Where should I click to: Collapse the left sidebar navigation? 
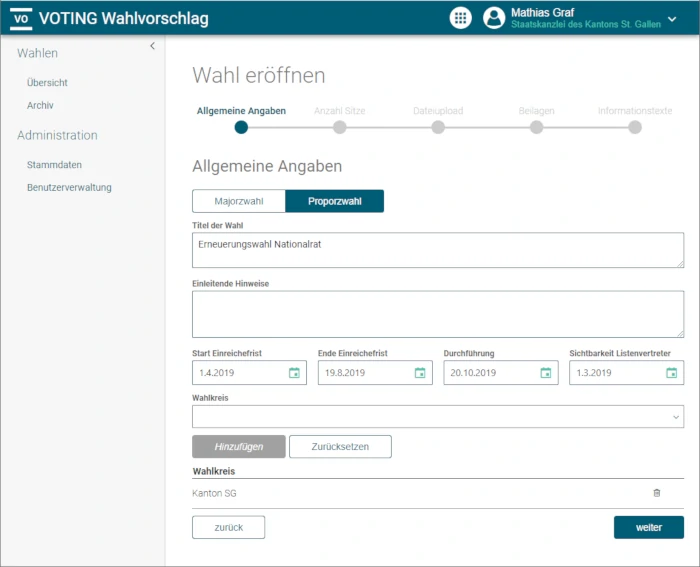(x=152, y=46)
